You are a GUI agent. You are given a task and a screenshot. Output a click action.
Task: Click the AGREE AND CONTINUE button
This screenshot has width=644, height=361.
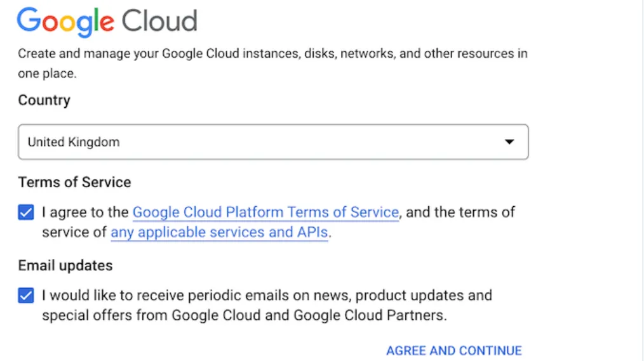pyautogui.click(x=454, y=351)
